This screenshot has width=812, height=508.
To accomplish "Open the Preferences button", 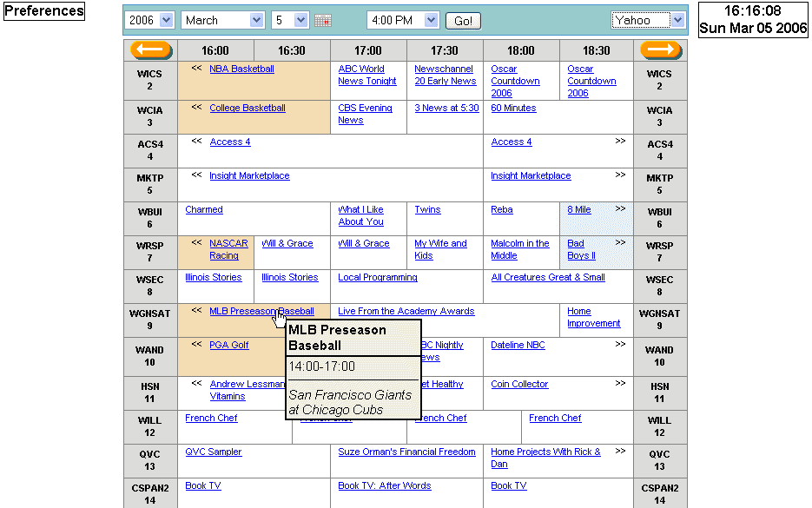I will 44,11.
